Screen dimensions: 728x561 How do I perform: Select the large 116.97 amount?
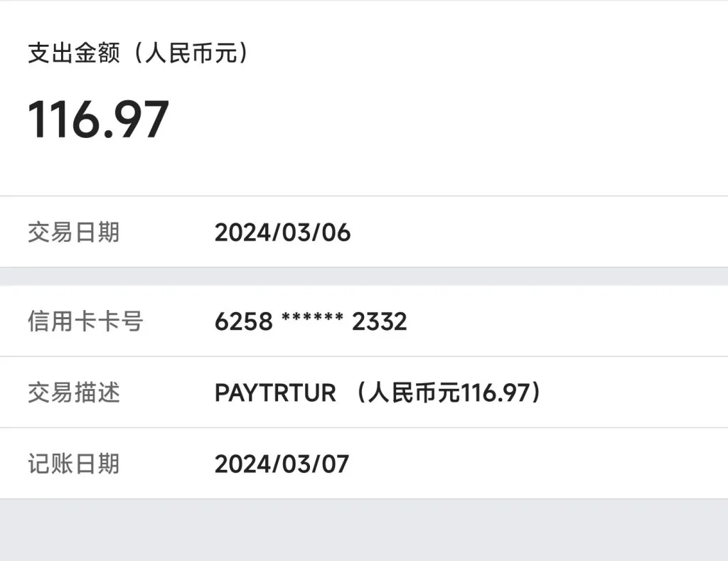98,119
